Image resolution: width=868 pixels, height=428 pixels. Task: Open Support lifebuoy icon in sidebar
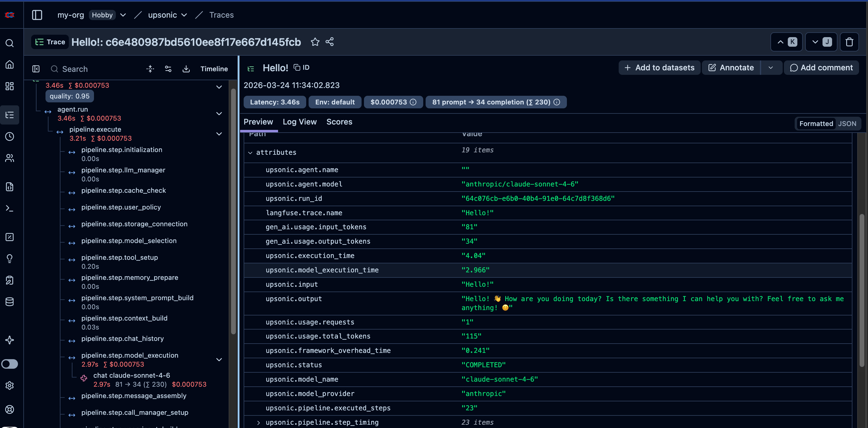pos(10,409)
